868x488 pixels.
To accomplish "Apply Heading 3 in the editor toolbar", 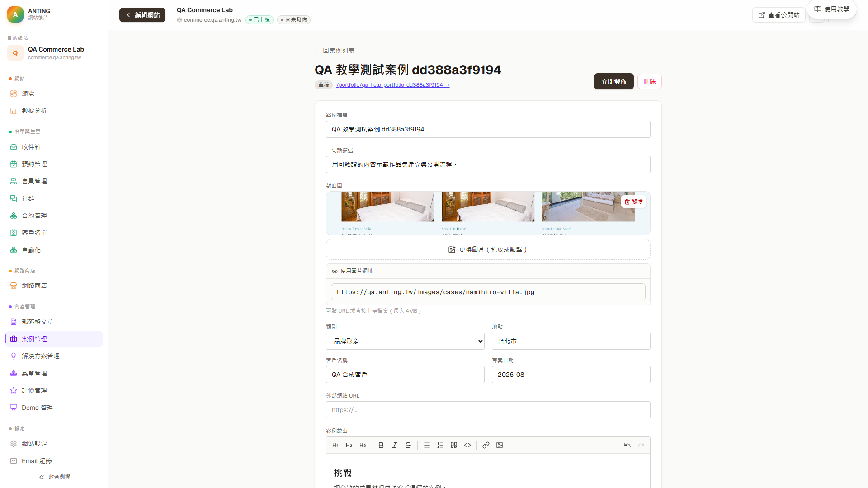I will (363, 445).
